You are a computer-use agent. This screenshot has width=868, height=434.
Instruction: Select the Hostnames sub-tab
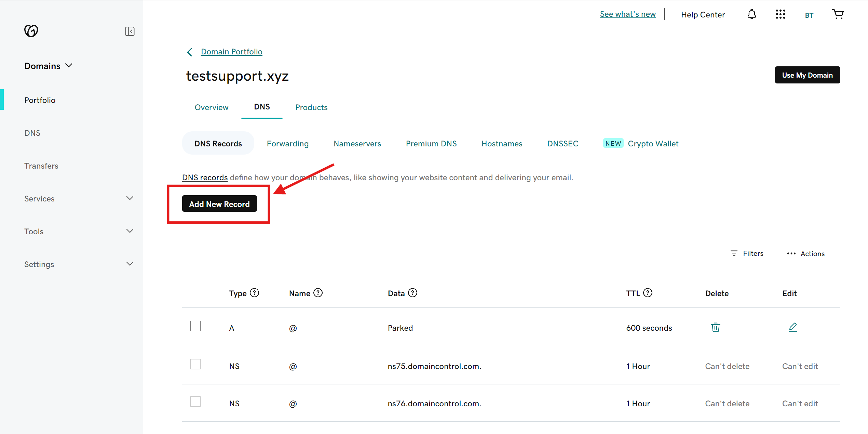(502, 144)
